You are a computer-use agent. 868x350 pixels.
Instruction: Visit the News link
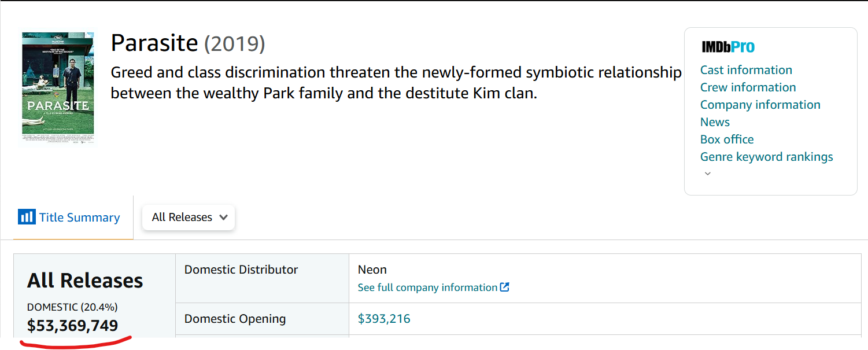click(x=715, y=122)
